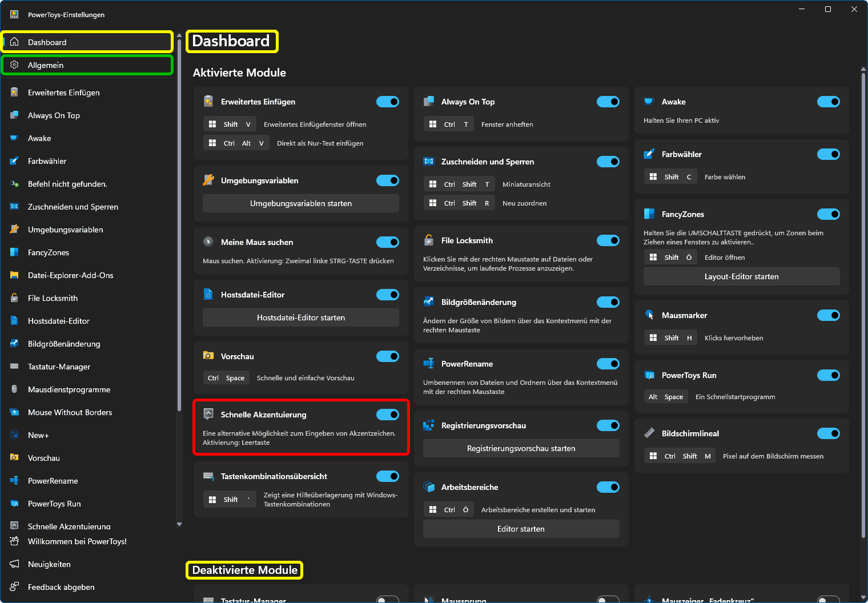Disable the Always On Top toggle

click(608, 102)
